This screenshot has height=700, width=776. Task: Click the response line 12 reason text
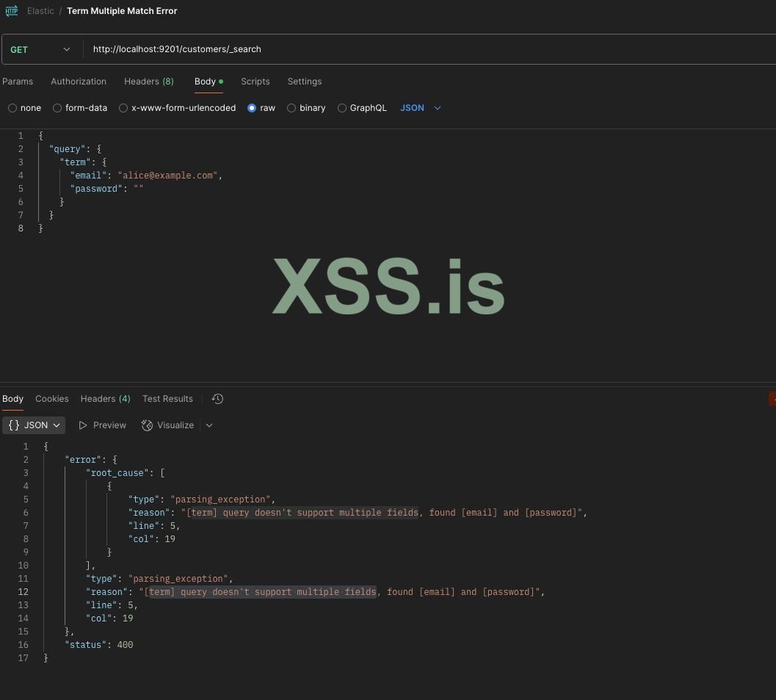339,591
